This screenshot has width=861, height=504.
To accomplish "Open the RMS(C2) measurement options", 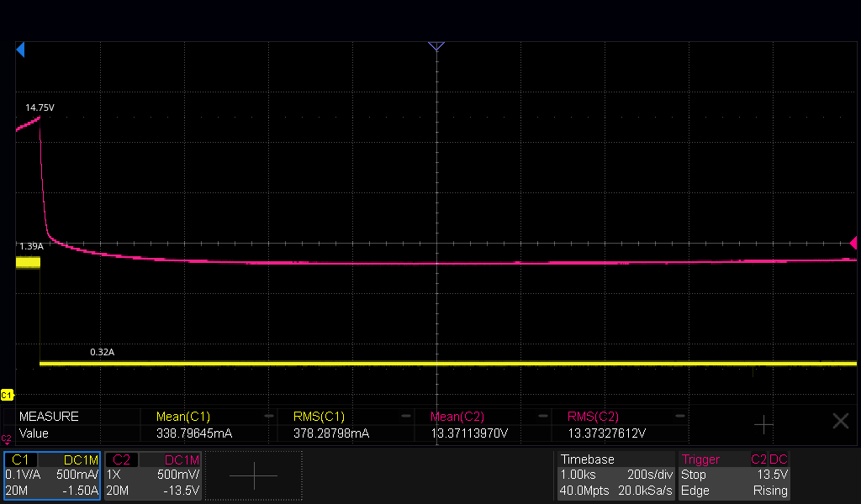I will pyautogui.click(x=593, y=417).
